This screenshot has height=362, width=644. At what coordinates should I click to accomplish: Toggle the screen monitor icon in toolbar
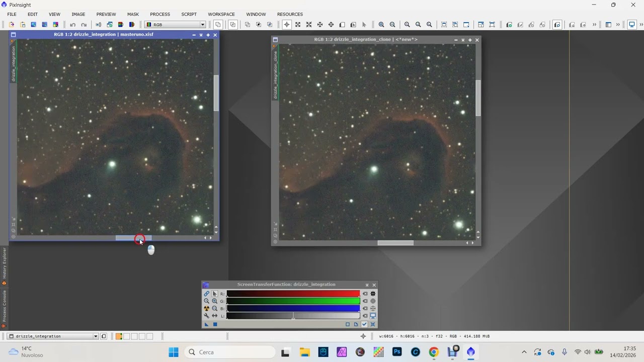pos(632,25)
